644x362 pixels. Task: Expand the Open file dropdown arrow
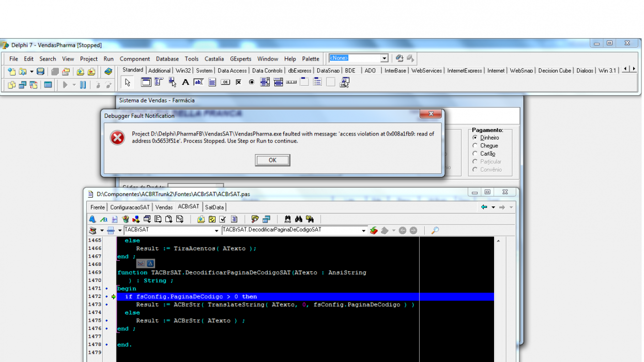pos(32,71)
